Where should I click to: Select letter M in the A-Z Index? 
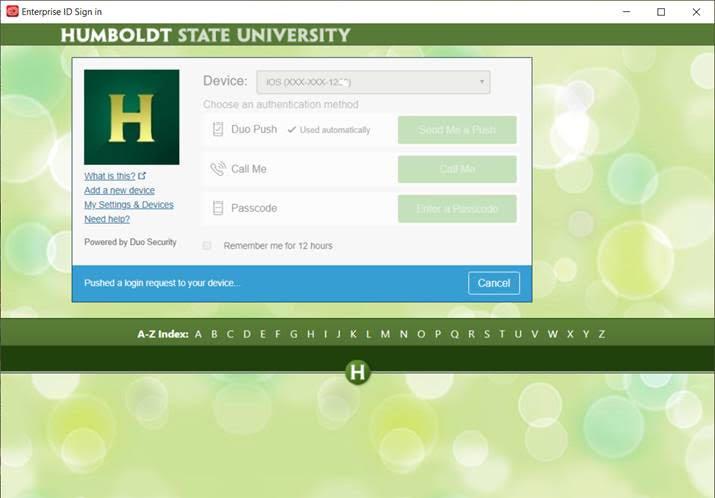[385, 334]
